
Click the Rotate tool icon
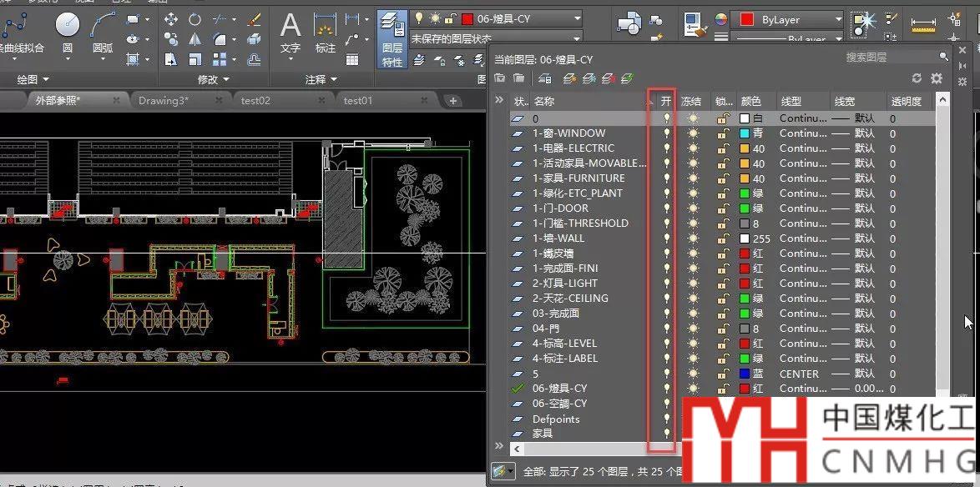point(194,19)
